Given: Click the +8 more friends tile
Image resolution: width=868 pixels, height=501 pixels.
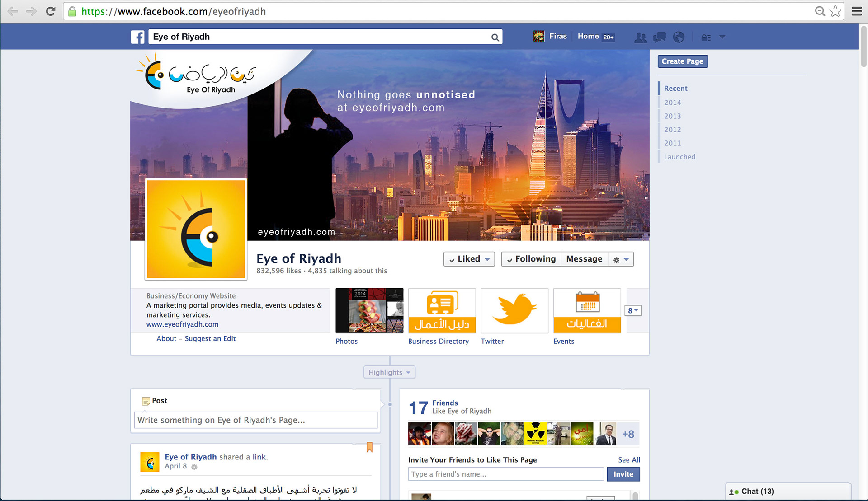Looking at the screenshot, I should pos(628,434).
